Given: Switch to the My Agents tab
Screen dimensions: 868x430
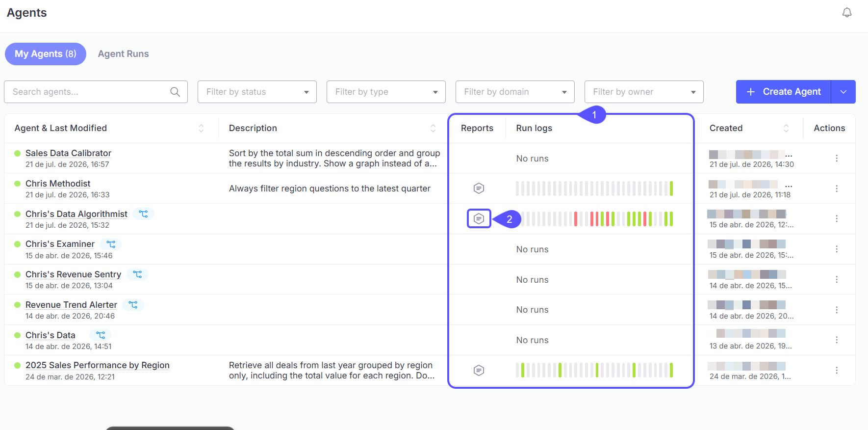Looking at the screenshot, I should point(46,54).
